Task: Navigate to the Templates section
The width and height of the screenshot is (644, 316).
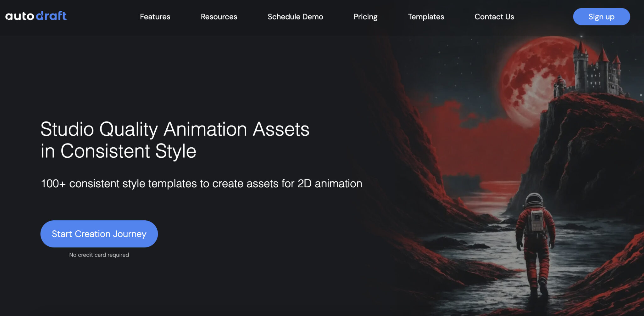Action: click(x=426, y=17)
